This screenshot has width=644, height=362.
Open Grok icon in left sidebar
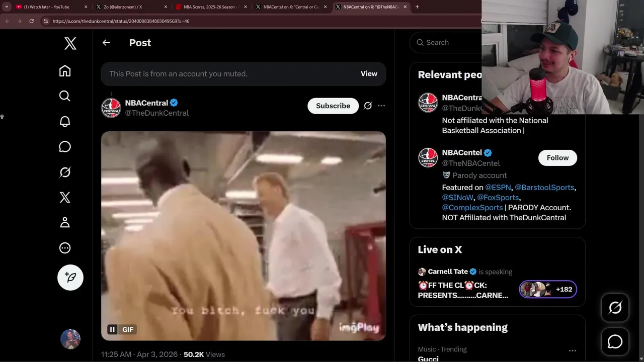pos(65,172)
